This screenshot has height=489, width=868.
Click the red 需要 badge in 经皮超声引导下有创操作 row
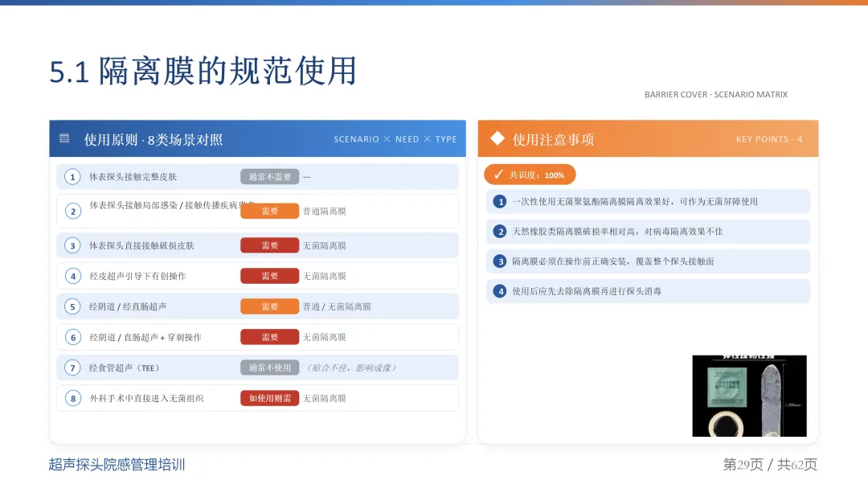269,276
